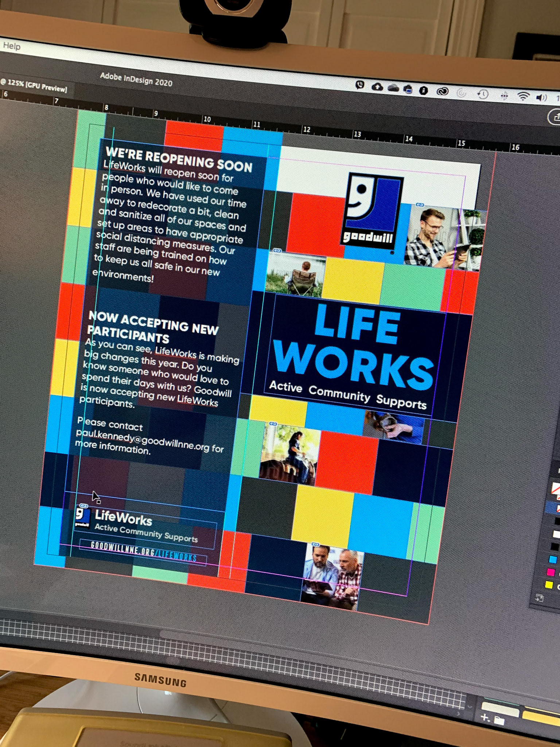Click the down chevron beside grid area
Screen dimensions: 560x747
[470, 706]
